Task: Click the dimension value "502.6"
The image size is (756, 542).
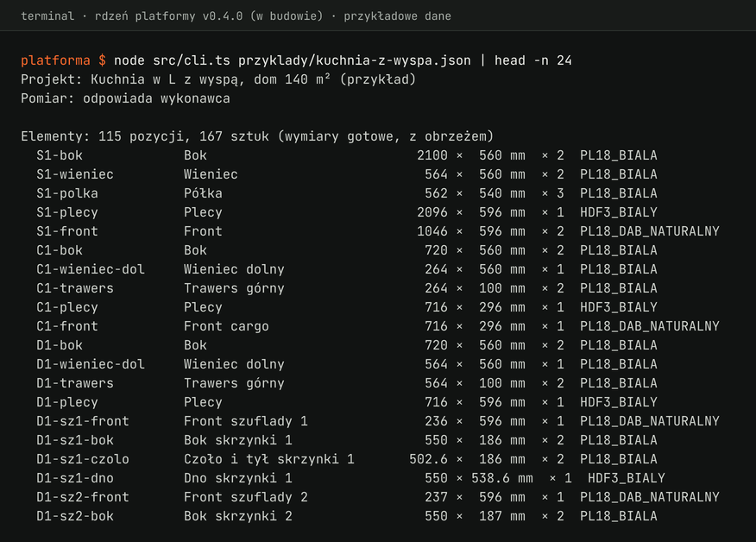Action: pos(428,459)
